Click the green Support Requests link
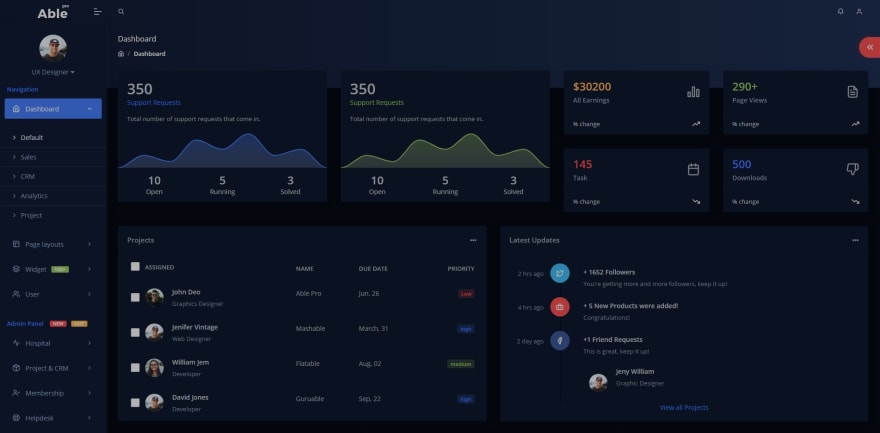This screenshot has width=880, height=433. pos(377,103)
